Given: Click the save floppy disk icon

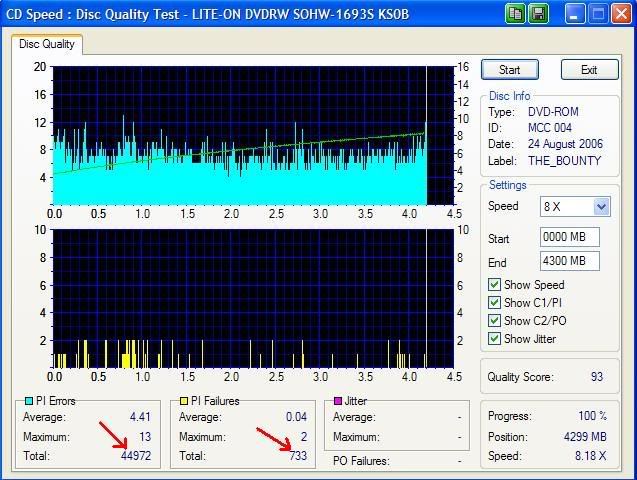Looking at the screenshot, I should coord(538,15).
